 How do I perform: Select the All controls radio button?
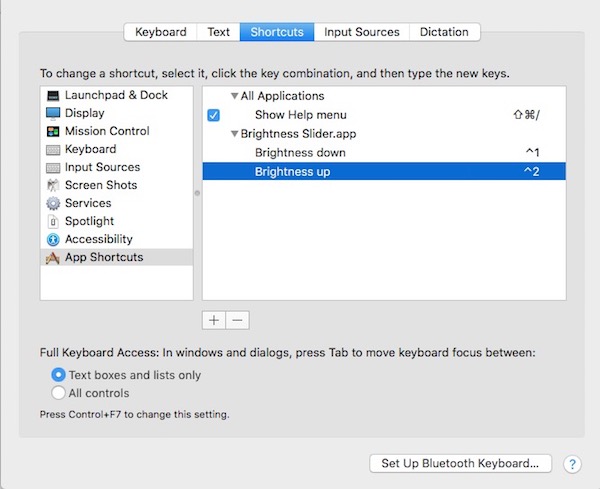coord(58,393)
